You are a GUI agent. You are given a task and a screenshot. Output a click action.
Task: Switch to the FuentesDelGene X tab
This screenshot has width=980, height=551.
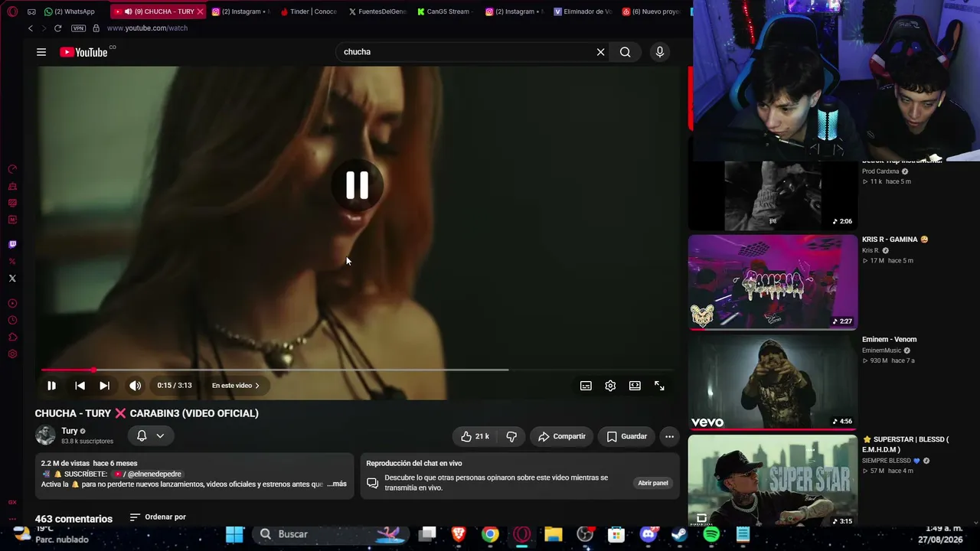click(x=377, y=11)
